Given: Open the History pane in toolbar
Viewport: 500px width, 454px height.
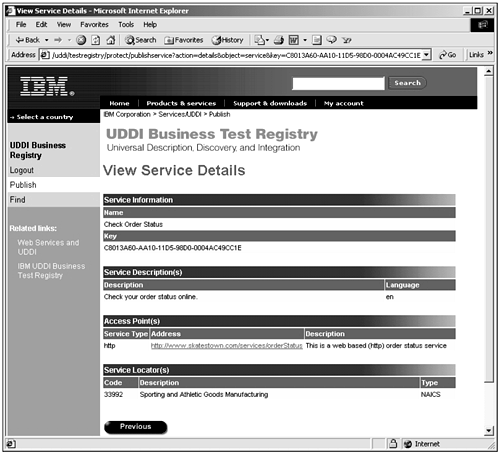Looking at the screenshot, I should [x=227, y=40].
